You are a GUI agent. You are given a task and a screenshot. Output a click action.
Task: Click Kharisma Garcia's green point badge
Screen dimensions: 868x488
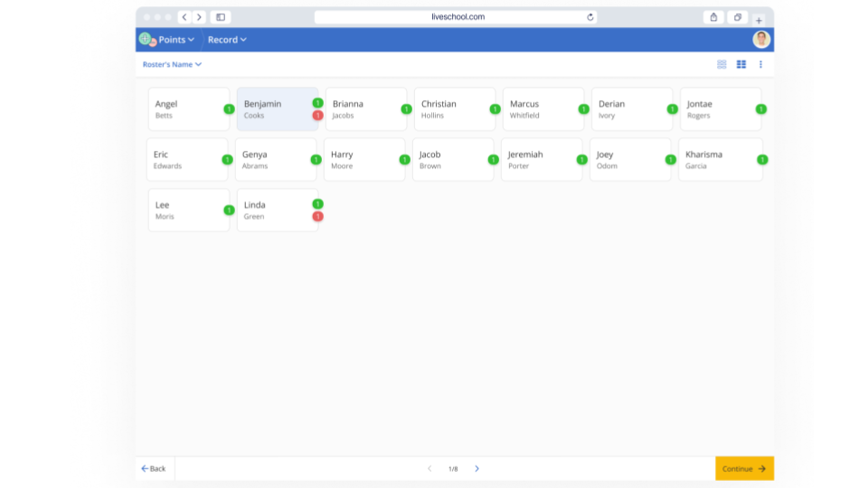(762, 159)
